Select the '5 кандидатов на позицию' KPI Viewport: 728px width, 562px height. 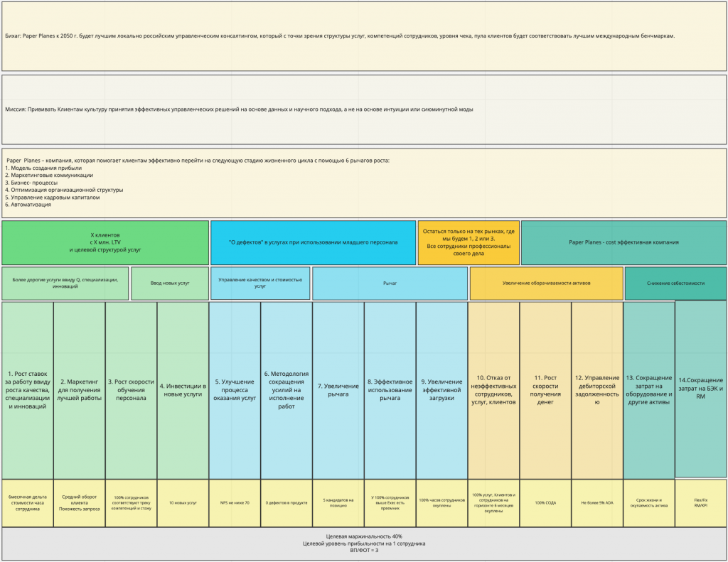338,503
